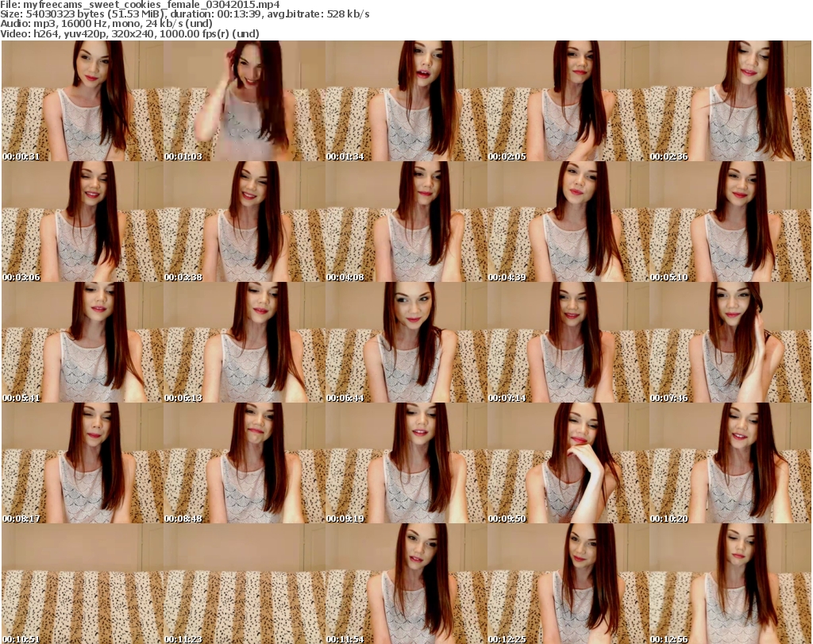The image size is (813, 644).
Task: Select the Size and duration info line
Action: [x=184, y=14]
